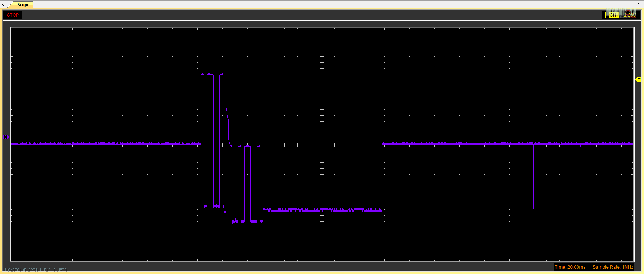
Task: Click the 2.26V trigger level readout
Action: click(x=630, y=15)
